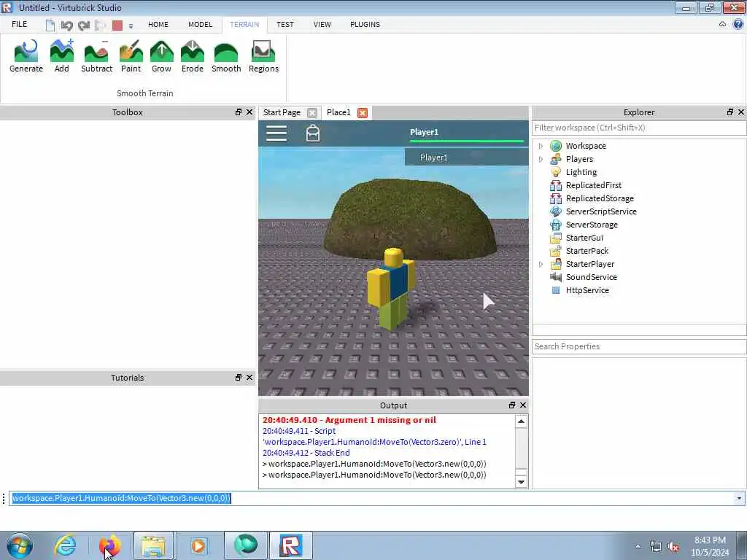Close the Start Page tab
747x560 pixels.
click(x=312, y=113)
